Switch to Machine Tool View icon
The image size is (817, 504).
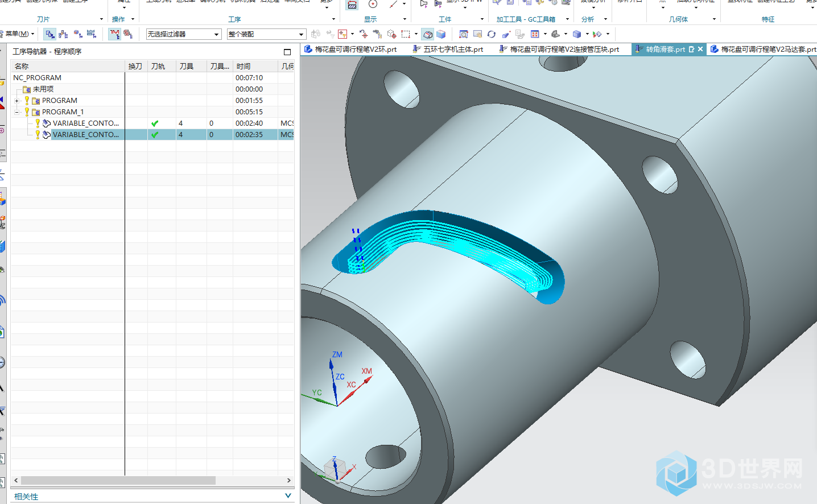[x=63, y=34]
